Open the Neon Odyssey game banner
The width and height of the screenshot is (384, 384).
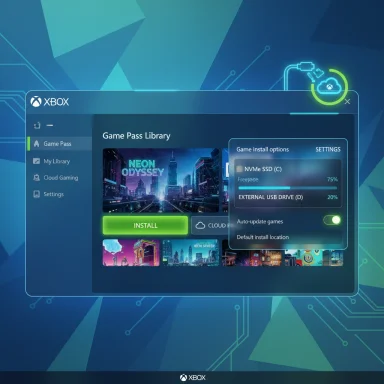[x=161, y=180]
